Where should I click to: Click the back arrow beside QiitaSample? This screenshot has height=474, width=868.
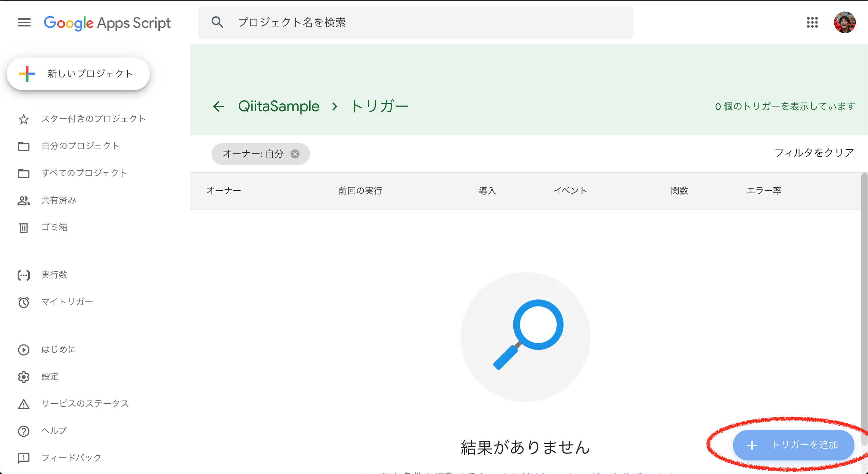(219, 106)
